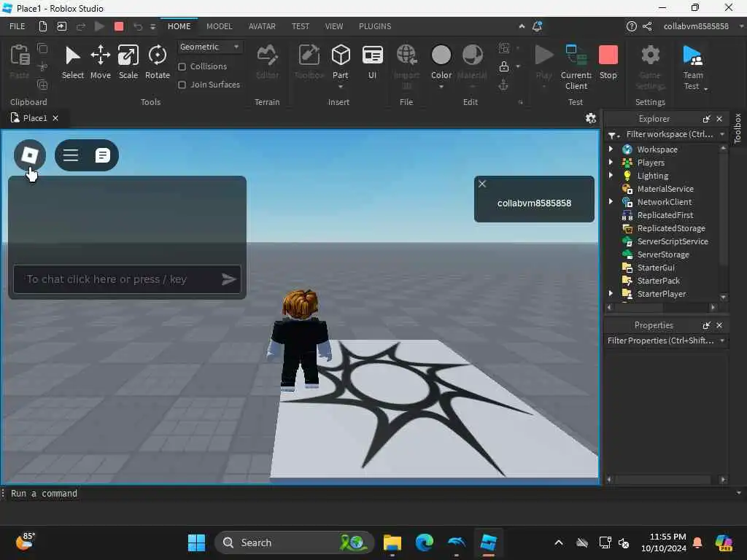Switch view via Current: Client button
Viewport: 747px width, 560px height.
tap(576, 66)
